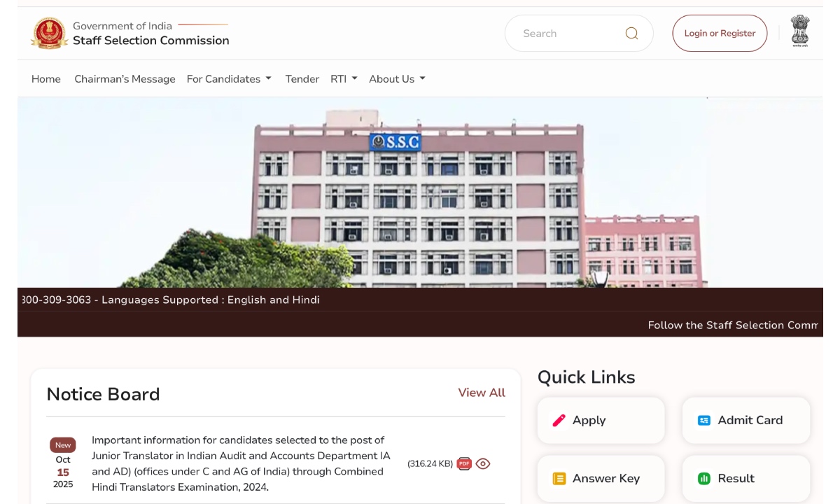Click the yellow Answer Key icon
Image resolution: width=840 pixels, height=504 pixels.
pos(559,479)
